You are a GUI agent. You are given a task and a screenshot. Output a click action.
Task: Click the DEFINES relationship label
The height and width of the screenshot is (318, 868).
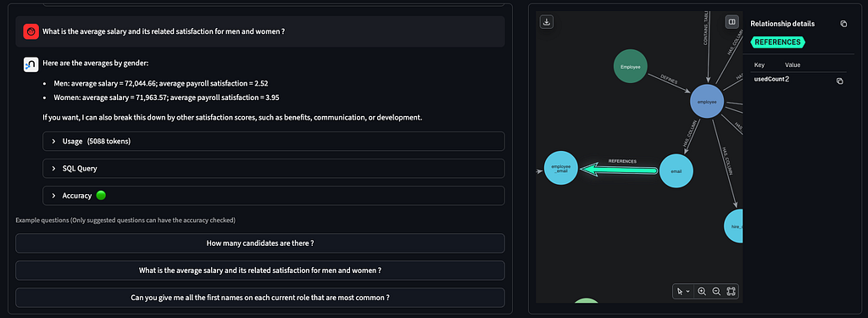click(x=668, y=78)
